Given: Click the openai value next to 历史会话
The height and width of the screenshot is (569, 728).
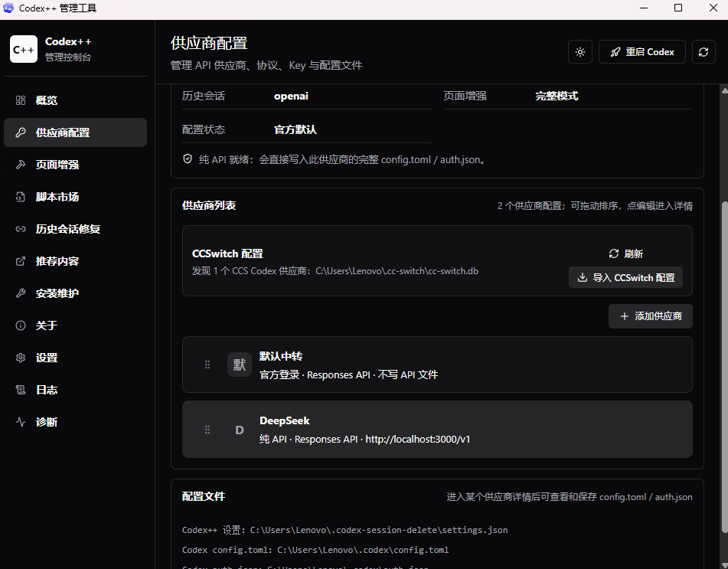Looking at the screenshot, I should coord(291,96).
